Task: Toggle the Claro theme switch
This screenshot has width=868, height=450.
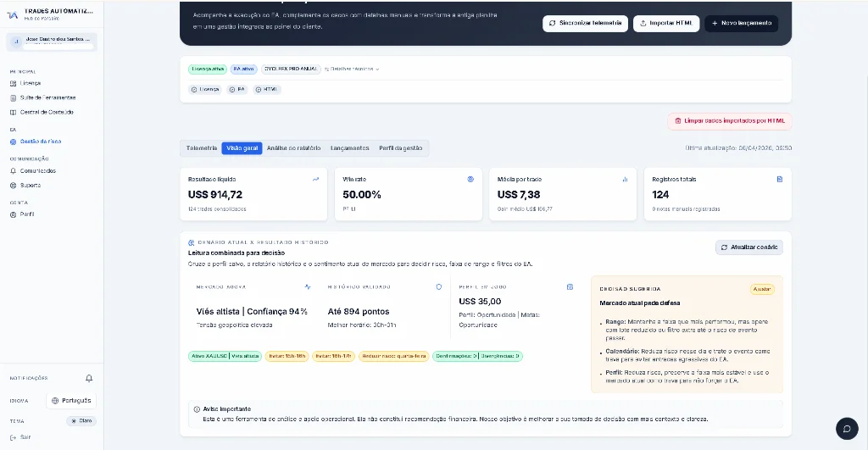Action: coord(82,420)
